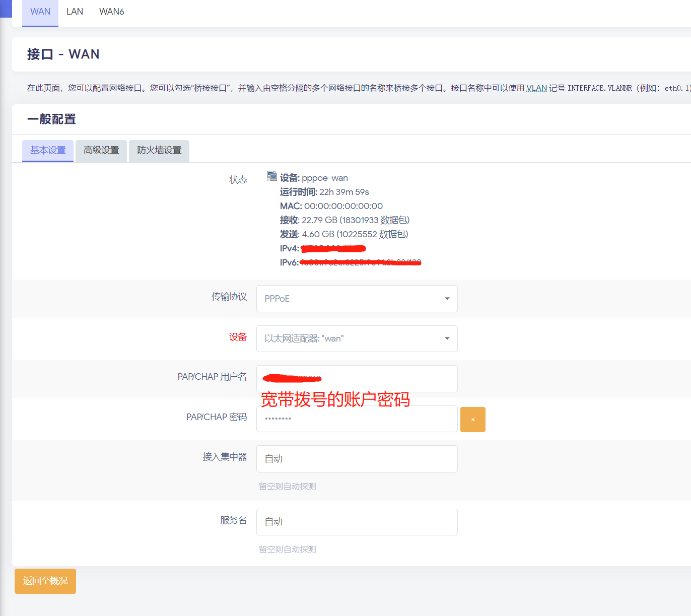The height and width of the screenshot is (616, 691).
Task: Click the VLAN abbreviation in the description
Action: coord(536,88)
